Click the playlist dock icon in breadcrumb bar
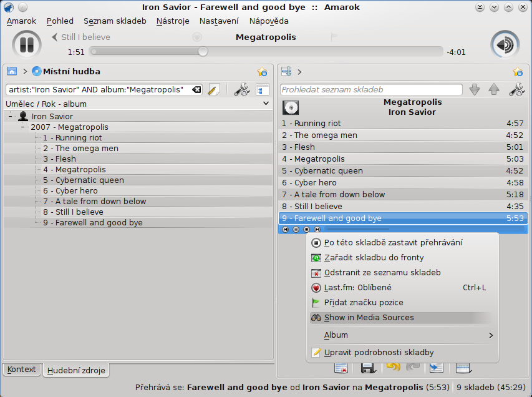532x397 pixels. [286, 71]
